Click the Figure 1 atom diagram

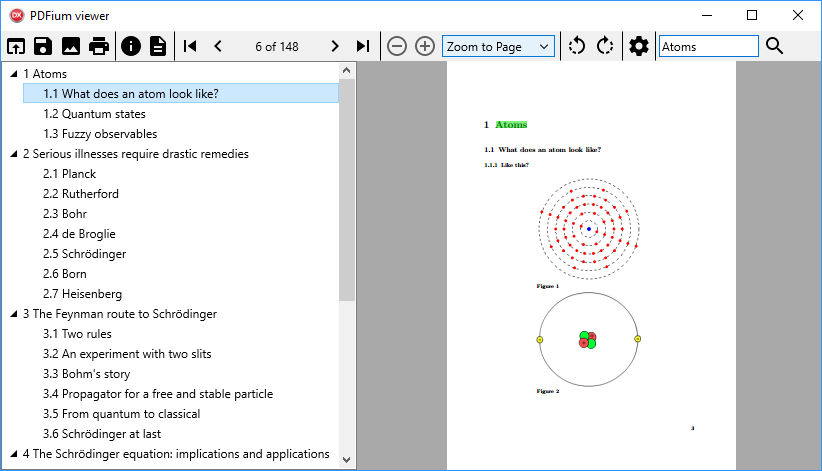point(589,229)
